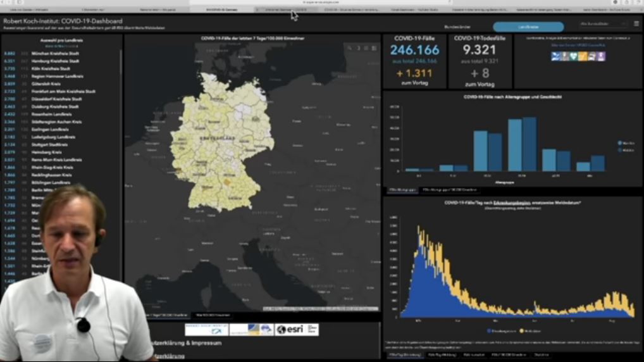Click the orange district on the Germany map
Viewport: 644px width, 362px height.
click(226, 182)
